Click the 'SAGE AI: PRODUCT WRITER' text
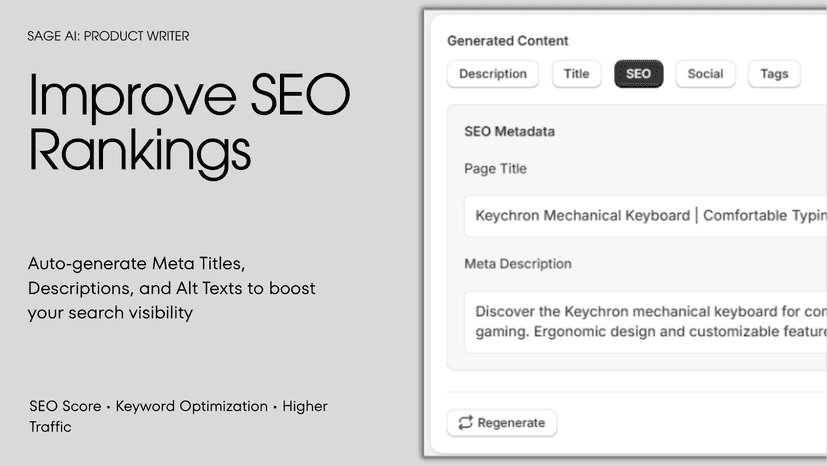Screen dimensions: 828x466 (x=108, y=36)
